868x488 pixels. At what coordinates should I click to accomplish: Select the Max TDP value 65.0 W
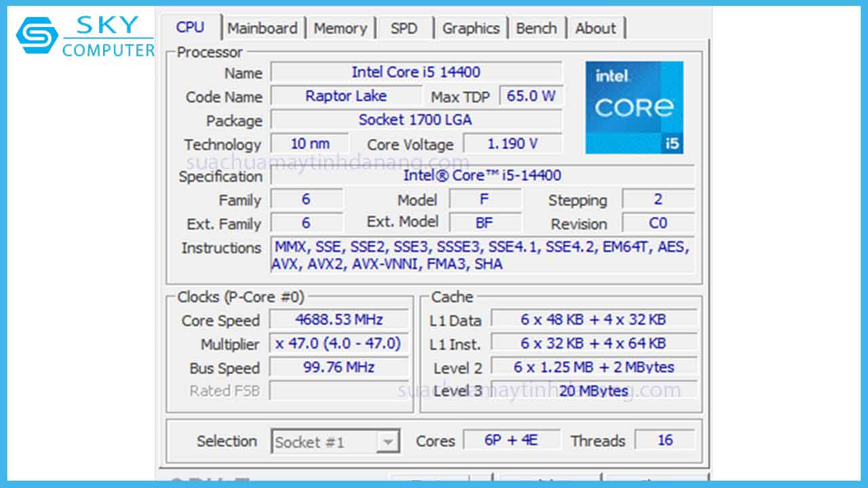point(532,96)
